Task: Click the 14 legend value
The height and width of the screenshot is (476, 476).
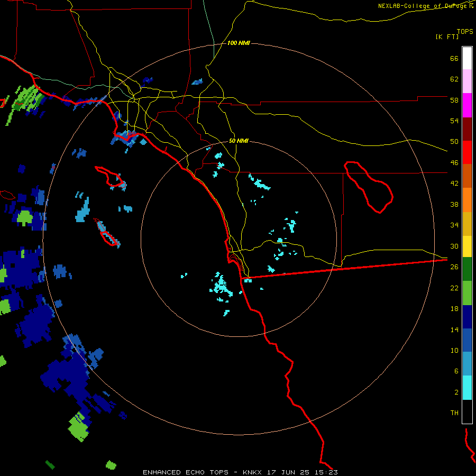Action: (x=454, y=329)
